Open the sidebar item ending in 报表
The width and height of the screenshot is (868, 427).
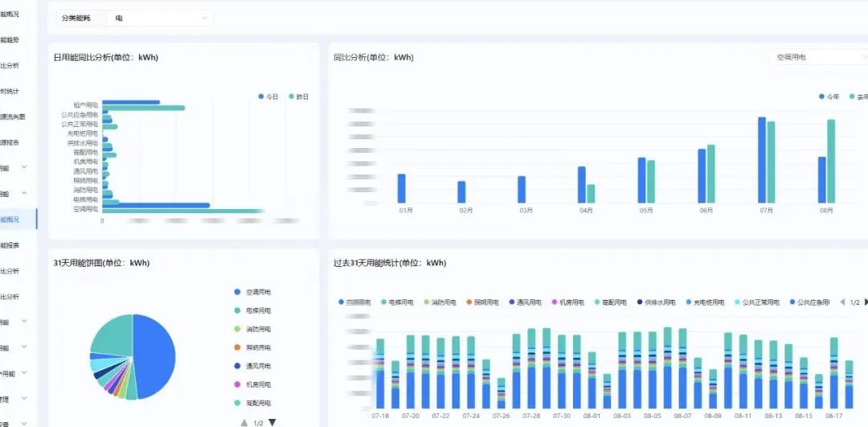[x=10, y=245]
